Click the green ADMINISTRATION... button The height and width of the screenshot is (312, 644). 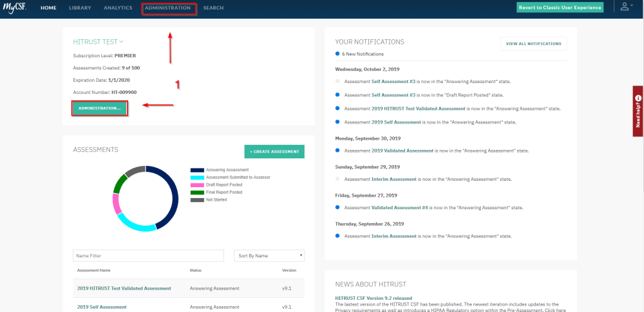[99, 108]
